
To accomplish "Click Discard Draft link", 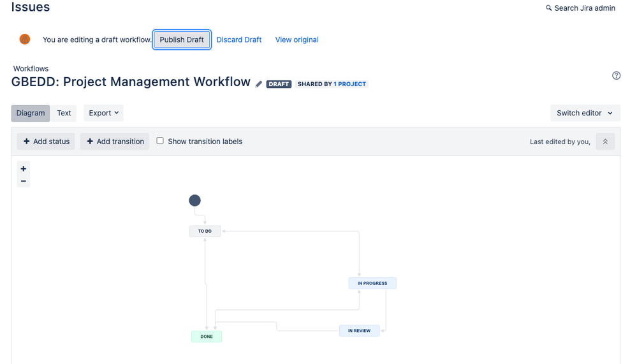I will pos(239,40).
